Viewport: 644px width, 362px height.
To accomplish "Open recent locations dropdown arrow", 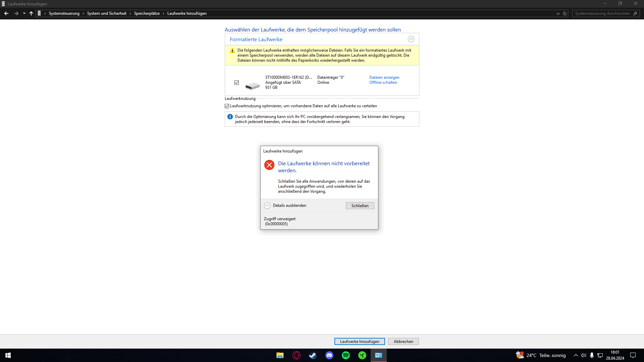I will [x=24, y=13].
